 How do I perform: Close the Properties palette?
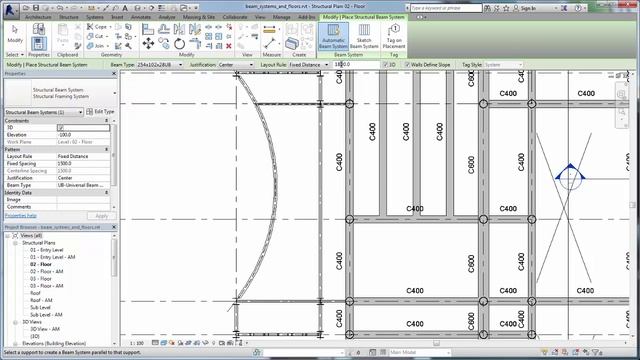[x=114, y=73]
